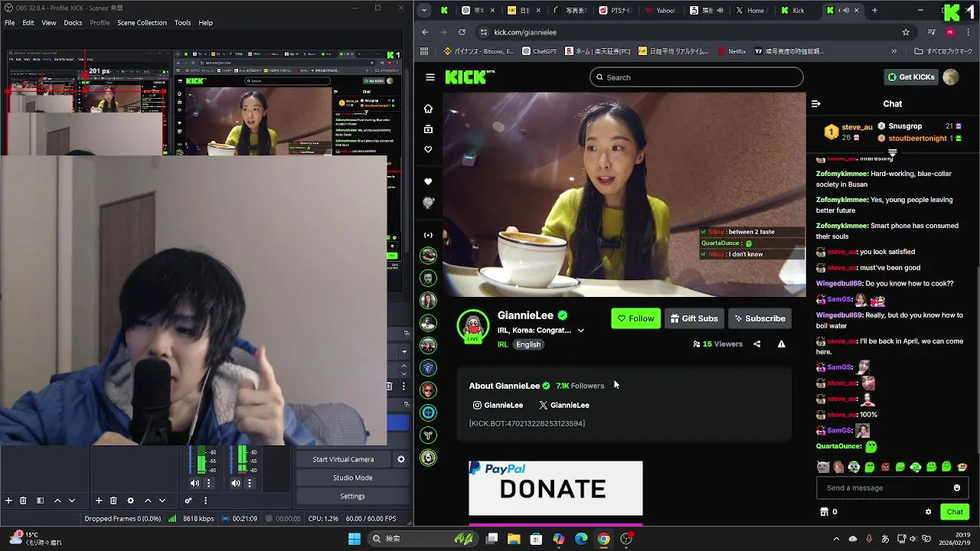Move source up in OBS sources

pos(147,500)
